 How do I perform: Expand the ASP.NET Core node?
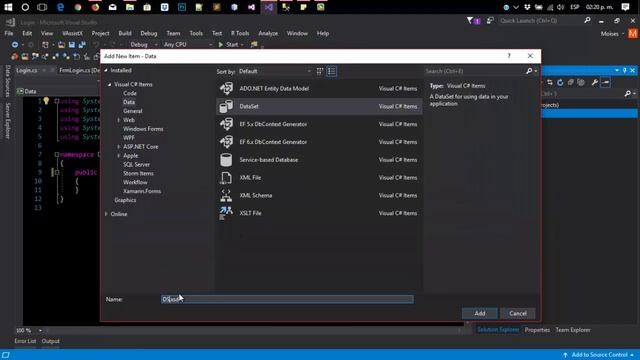pos(119,147)
